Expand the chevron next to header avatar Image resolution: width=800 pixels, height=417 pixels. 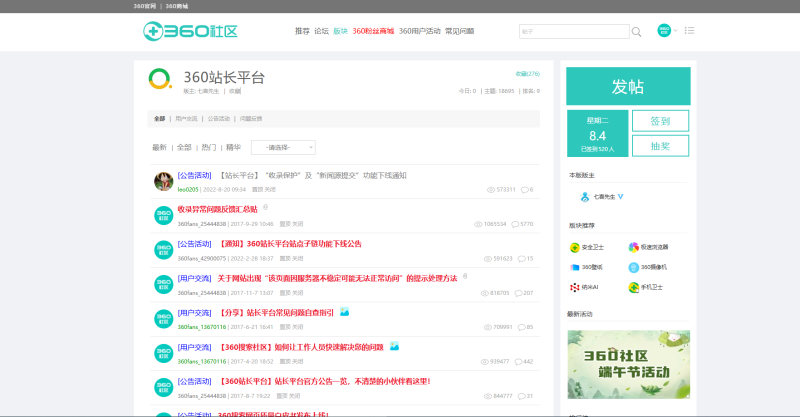coord(675,31)
